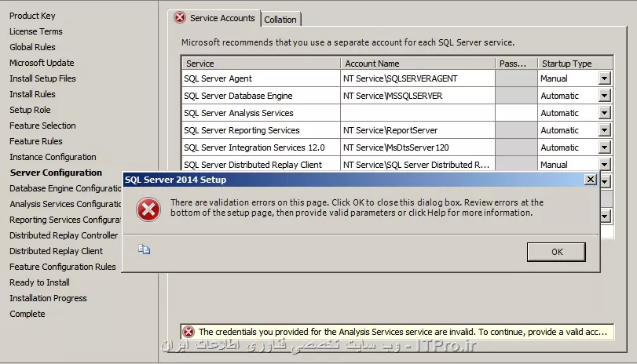Click Installation Progress step
Image resolution: width=637 pixels, height=364 pixels.
49,298
